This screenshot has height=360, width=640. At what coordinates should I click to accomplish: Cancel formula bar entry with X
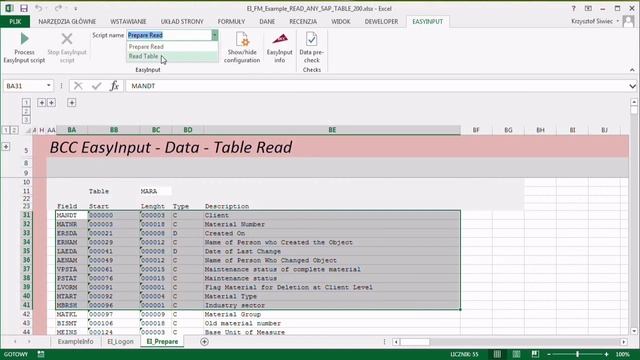point(78,86)
